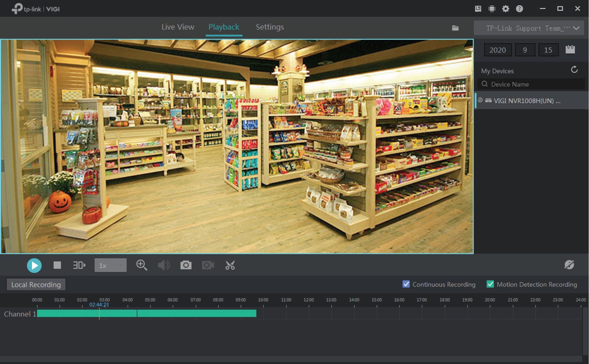The width and height of the screenshot is (589, 364).
Task: Uncheck Continuous Recording
Action: click(406, 284)
